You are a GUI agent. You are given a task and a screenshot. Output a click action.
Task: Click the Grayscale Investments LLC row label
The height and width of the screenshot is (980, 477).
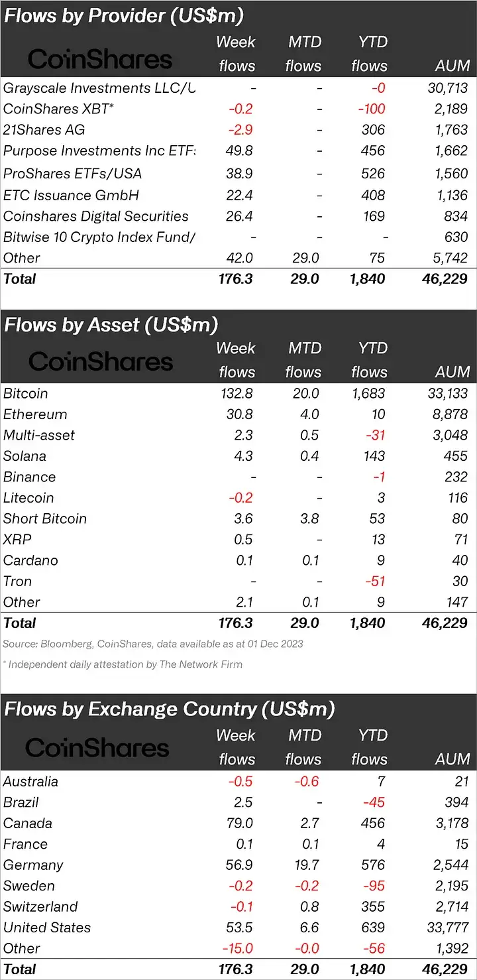click(x=99, y=88)
